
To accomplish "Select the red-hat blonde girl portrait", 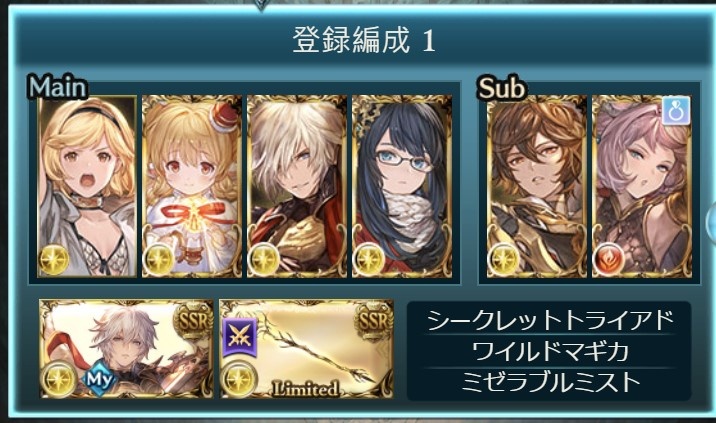I will [192, 186].
